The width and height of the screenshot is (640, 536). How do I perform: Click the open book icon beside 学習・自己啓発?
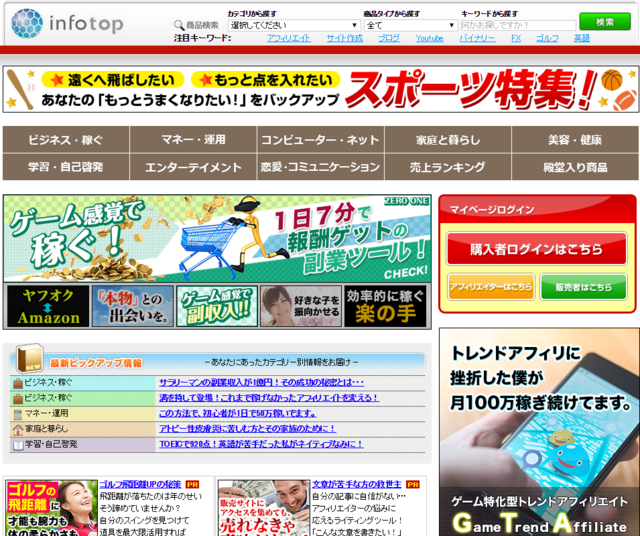(x=18, y=445)
